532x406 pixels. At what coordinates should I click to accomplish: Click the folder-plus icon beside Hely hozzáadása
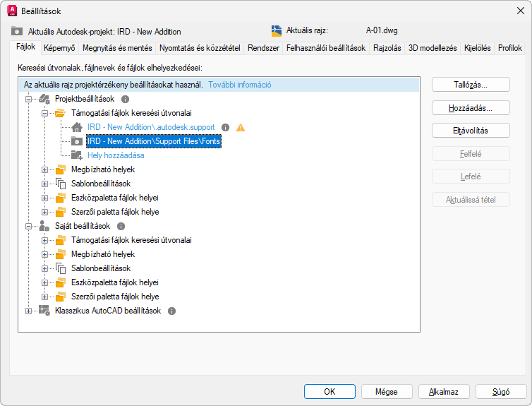click(77, 155)
